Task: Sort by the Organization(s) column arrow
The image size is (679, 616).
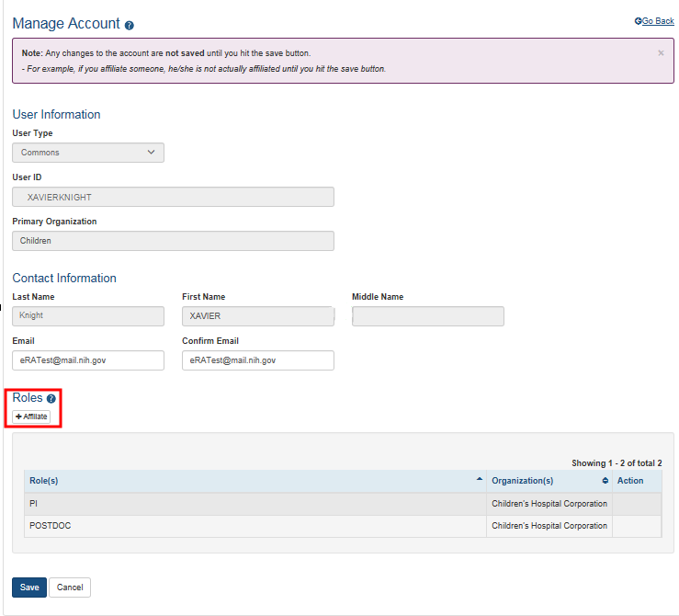Action: tap(605, 481)
